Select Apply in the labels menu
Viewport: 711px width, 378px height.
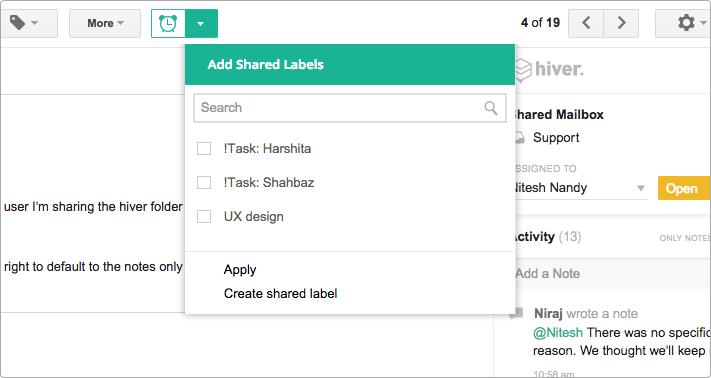pos(240,270)
